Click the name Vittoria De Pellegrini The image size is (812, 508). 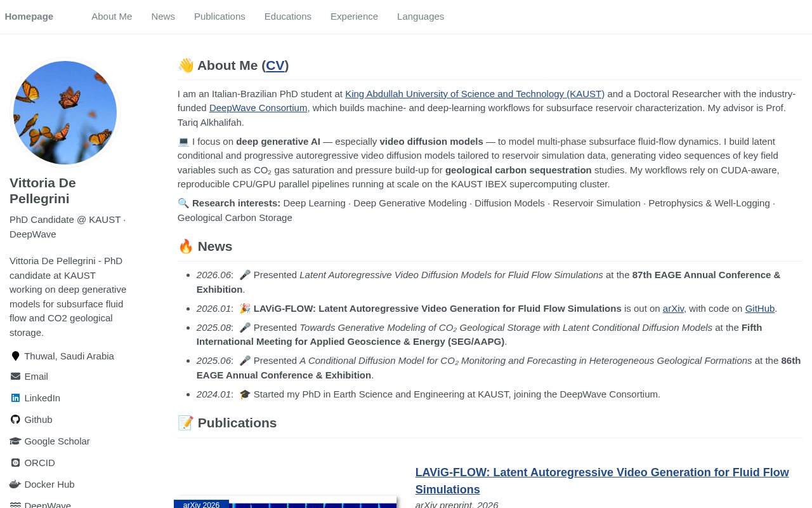[43, 191]
